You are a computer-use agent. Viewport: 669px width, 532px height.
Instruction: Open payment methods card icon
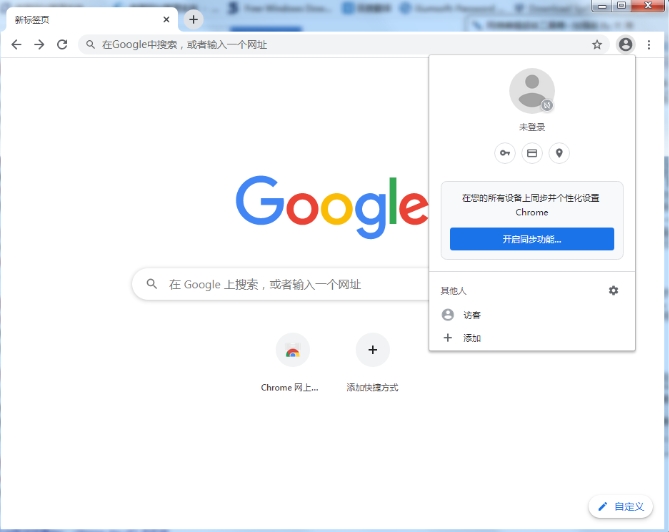(532, 153)
